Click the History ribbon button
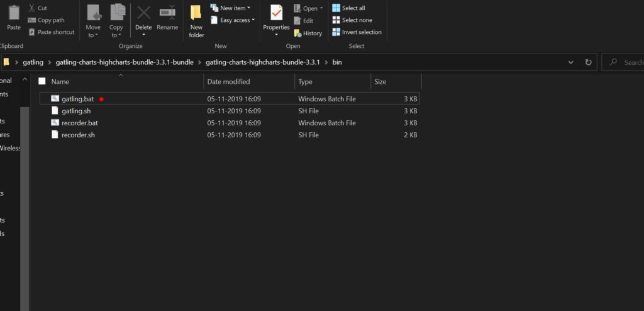The width and height of the screenshot is (644, 311). coord(308,33)
